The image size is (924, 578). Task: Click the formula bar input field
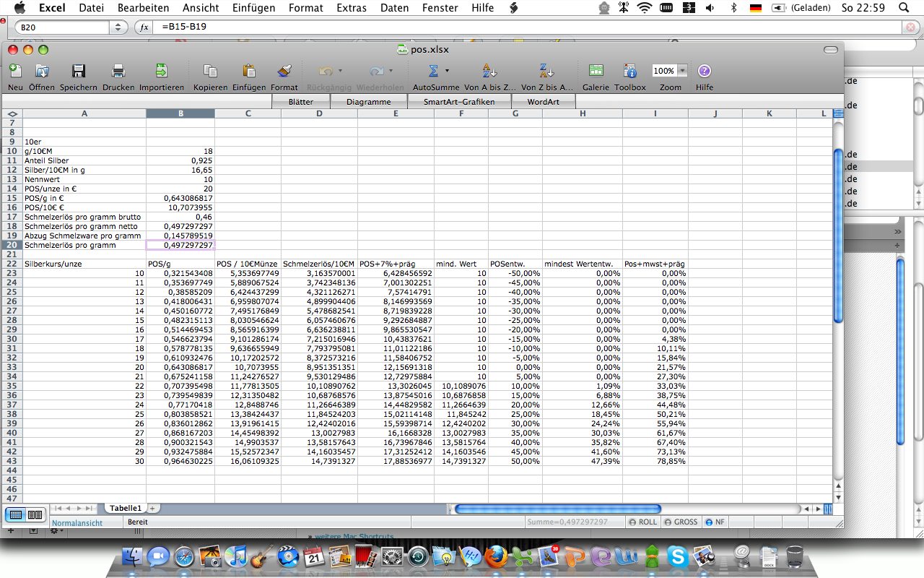[527, 27]
